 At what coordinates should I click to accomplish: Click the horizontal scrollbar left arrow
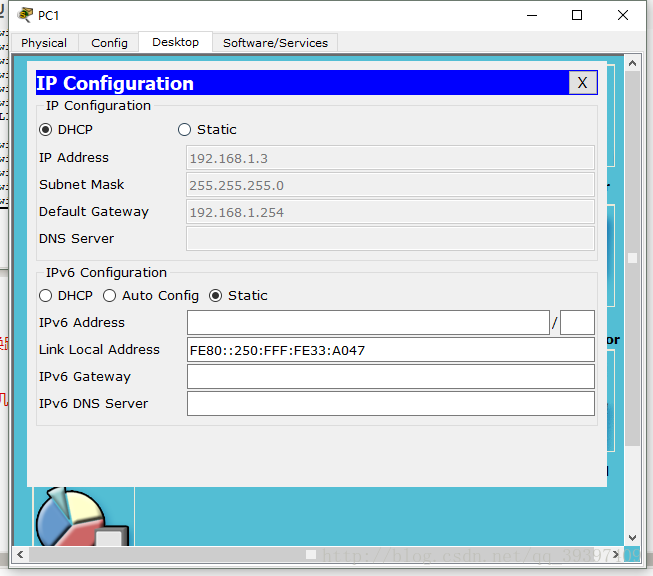coord(20,554)
